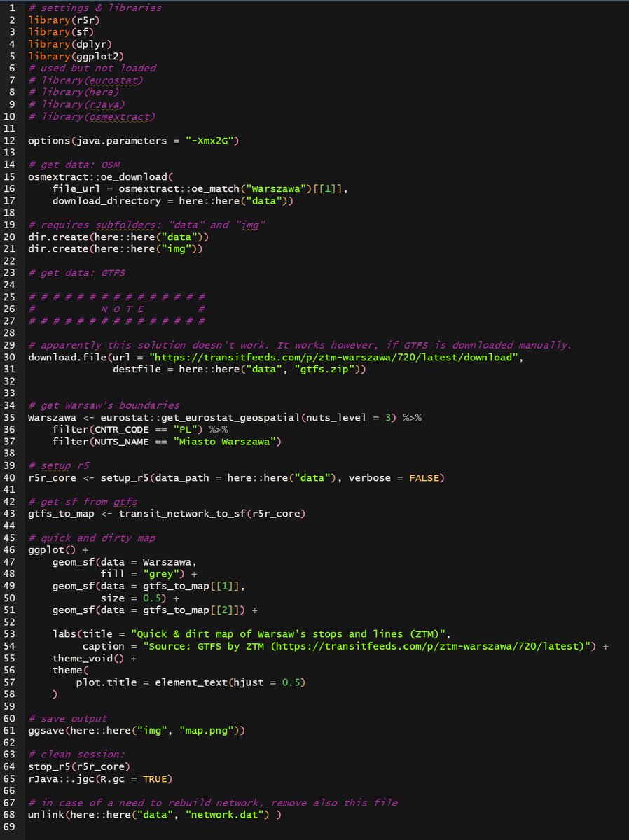Click the theme_void() + line
The image size is (629, 840).
tap(95, 659)
